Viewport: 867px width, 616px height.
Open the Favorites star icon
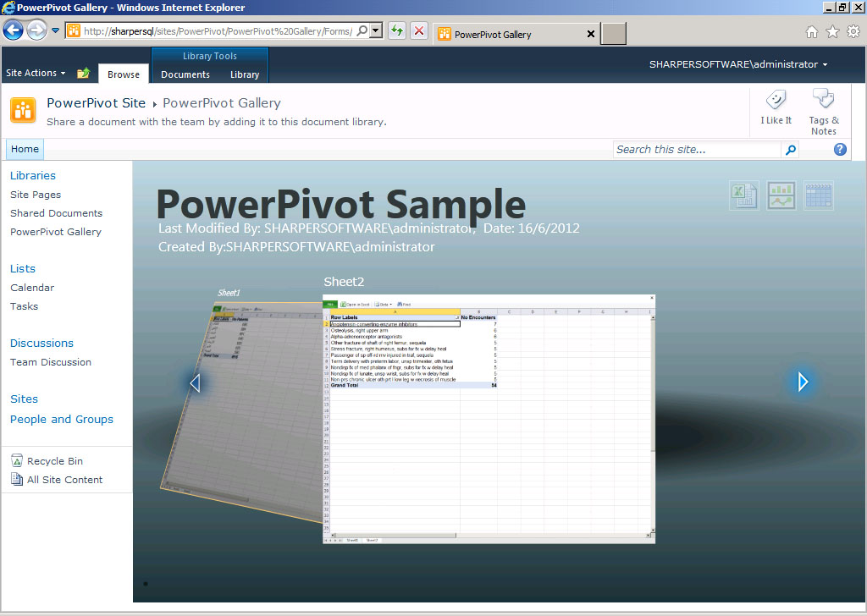[832, 32]
